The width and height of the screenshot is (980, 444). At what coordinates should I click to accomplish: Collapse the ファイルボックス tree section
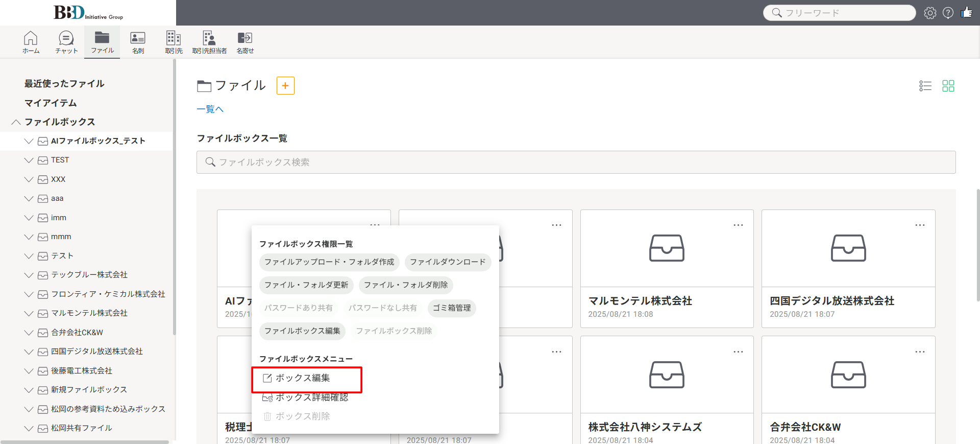[x=16, y=122]
